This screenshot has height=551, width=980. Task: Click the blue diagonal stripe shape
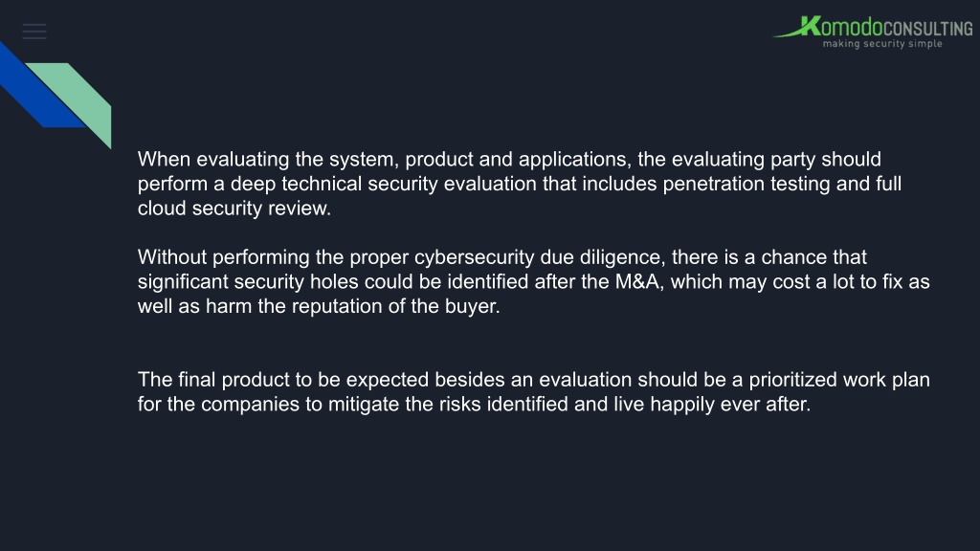pos(35,89)
